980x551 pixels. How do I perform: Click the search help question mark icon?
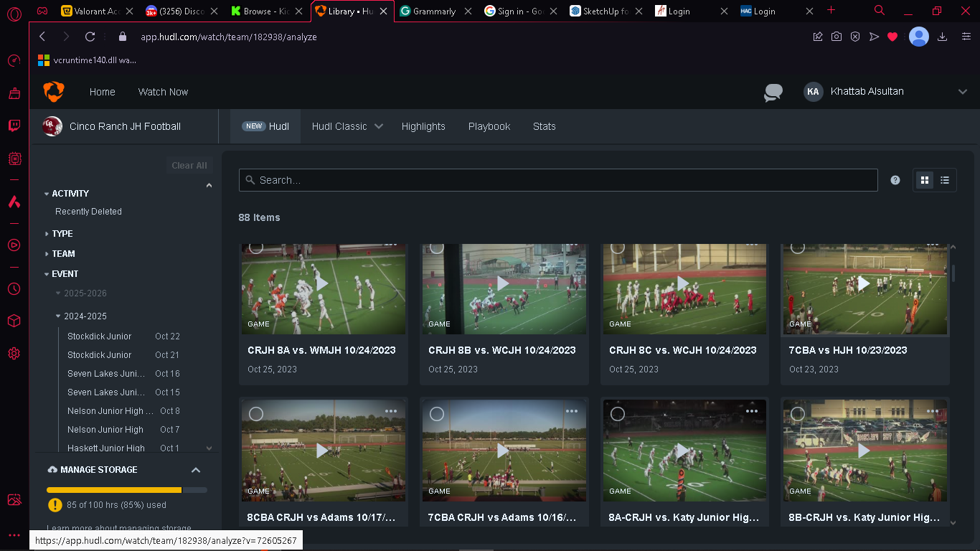[x=895, y=180]
